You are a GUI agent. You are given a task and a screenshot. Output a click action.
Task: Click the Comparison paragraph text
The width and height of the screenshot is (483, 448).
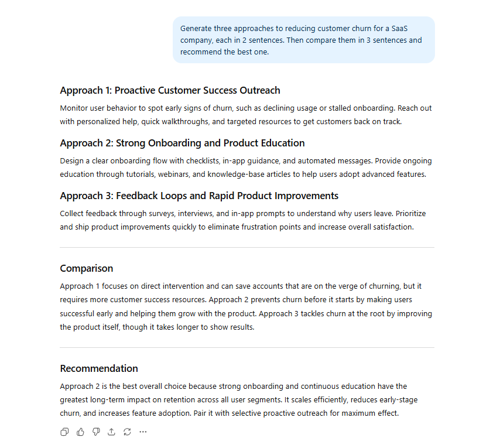(x=246, y=306)
